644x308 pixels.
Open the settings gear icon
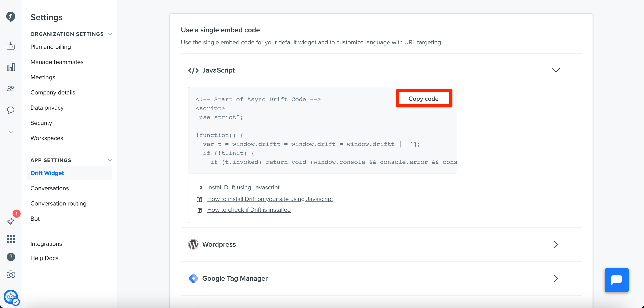11,275
